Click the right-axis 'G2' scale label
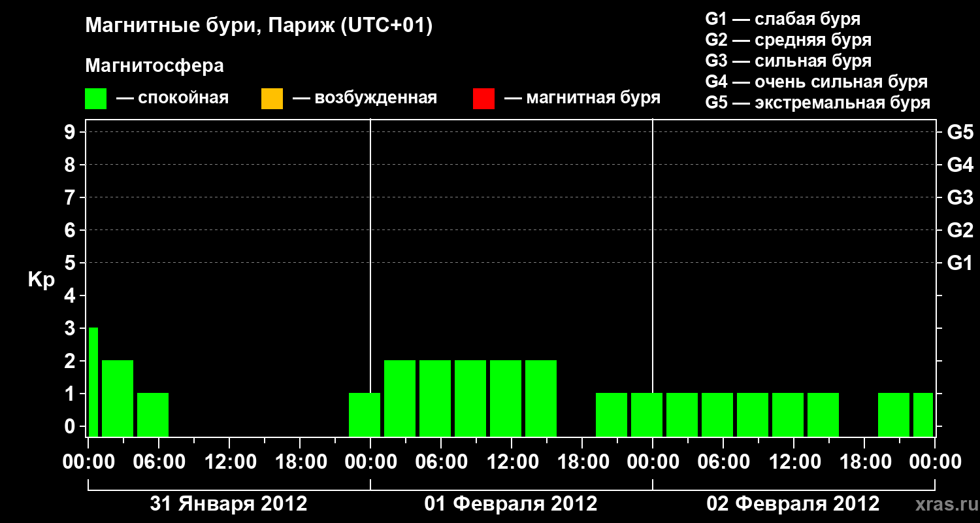This screenshot has width=980, height=523. point(960,230)
